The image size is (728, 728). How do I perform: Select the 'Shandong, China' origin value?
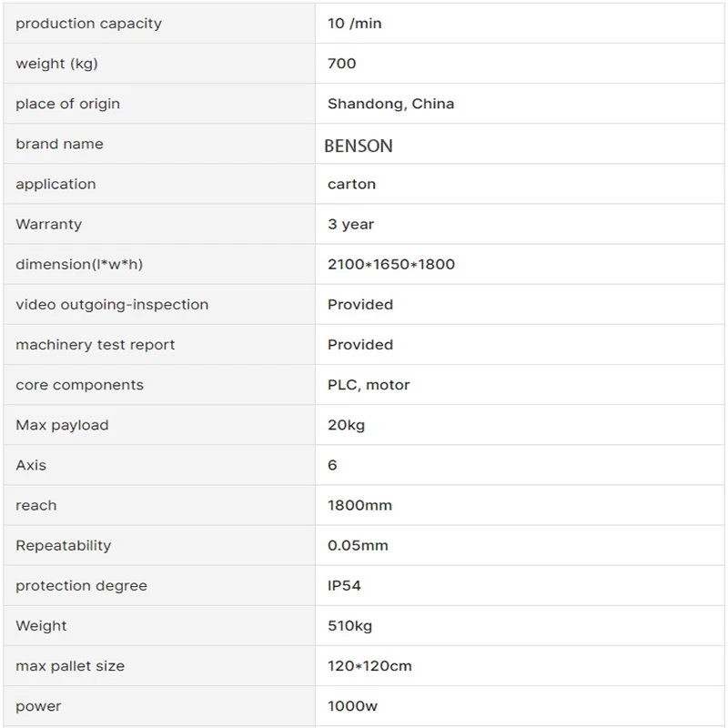pyautogui.click(x=390, y=104)
